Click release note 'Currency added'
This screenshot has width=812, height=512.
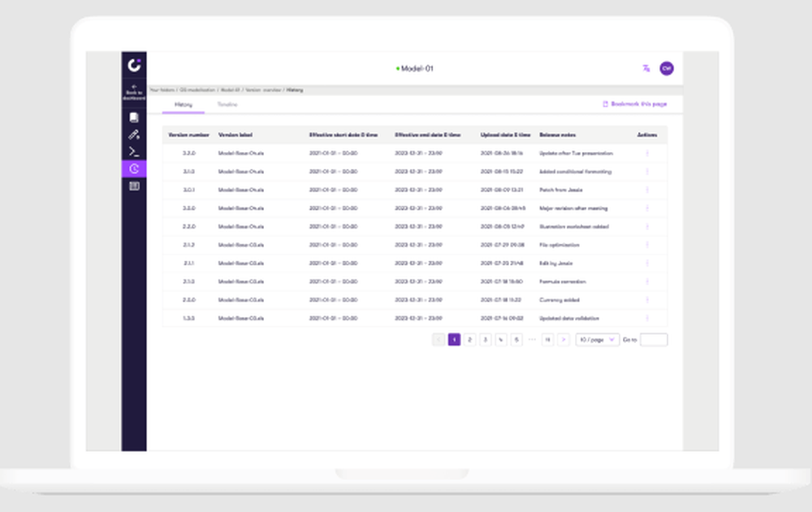[x=559, y=300]
